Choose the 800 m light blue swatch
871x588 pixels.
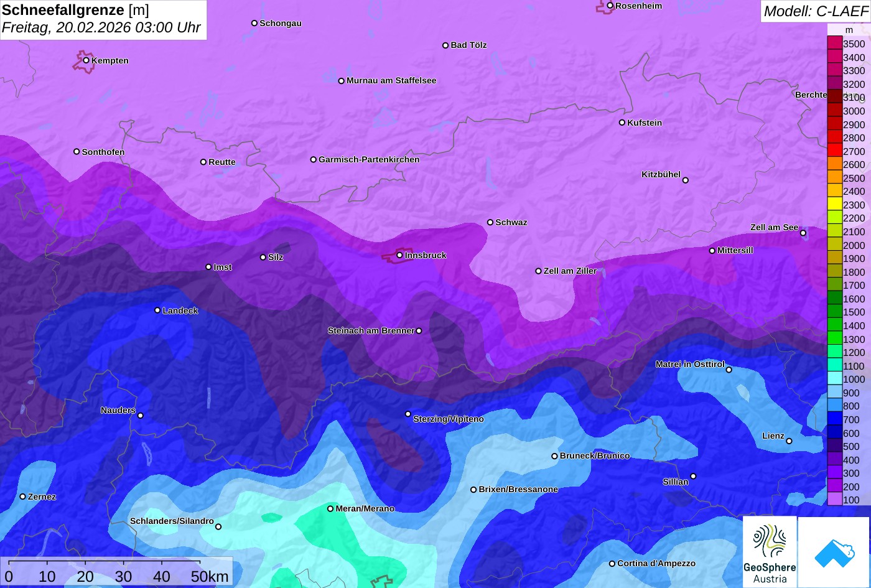(834, 406)
